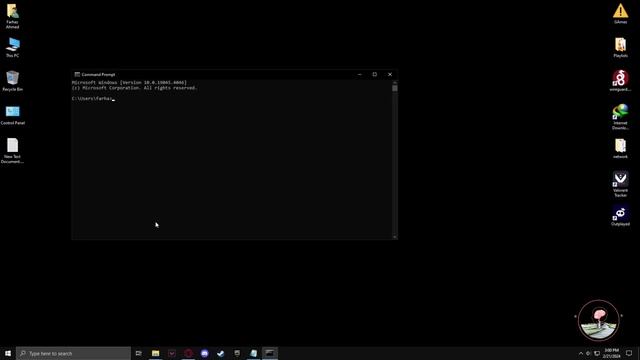
Task: Select the Outplayed desktop shortcut
Action: [x=620, y=216]
